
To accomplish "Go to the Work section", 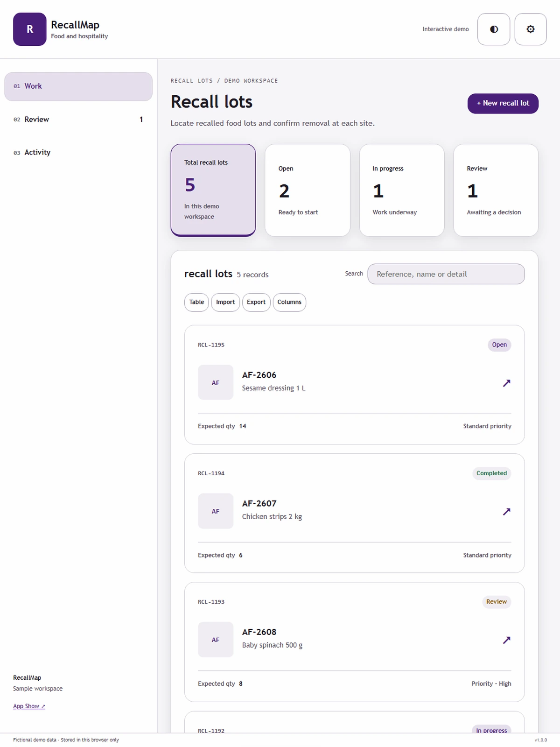I will pyautogui.click(x=78, y=86).
